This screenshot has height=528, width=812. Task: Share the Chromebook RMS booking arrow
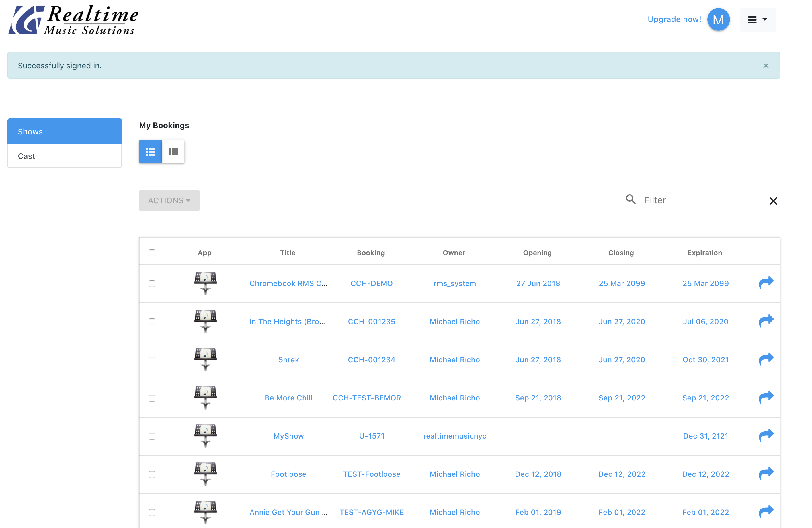pos(766,283)
